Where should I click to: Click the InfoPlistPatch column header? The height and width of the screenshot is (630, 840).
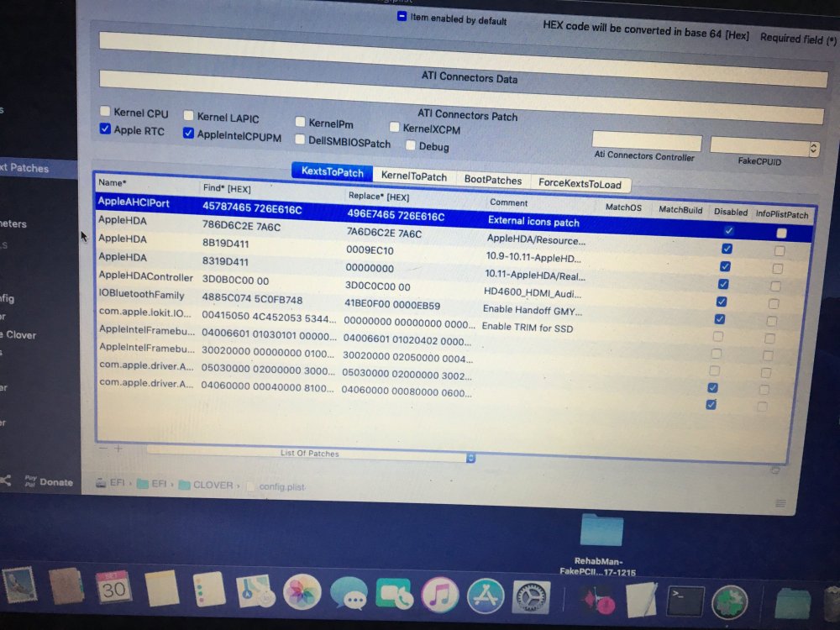click(x=781, y=214)
